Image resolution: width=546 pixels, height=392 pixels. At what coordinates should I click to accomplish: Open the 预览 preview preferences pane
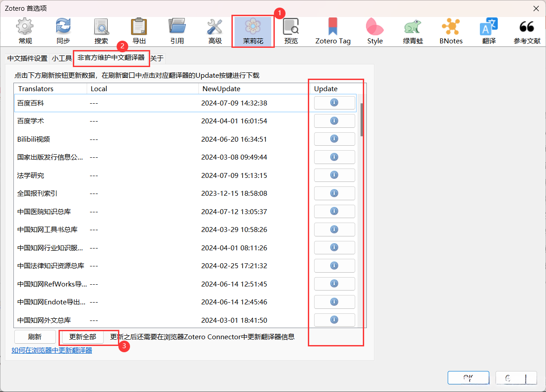291,31
